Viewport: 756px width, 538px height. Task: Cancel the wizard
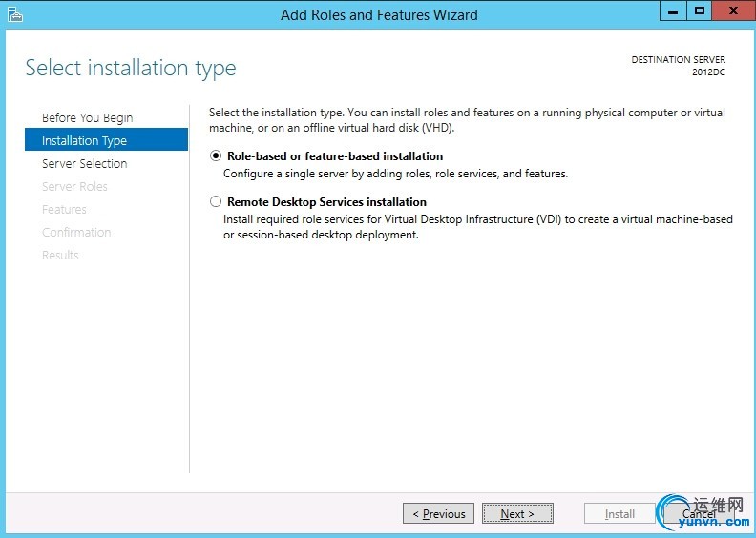699,514
